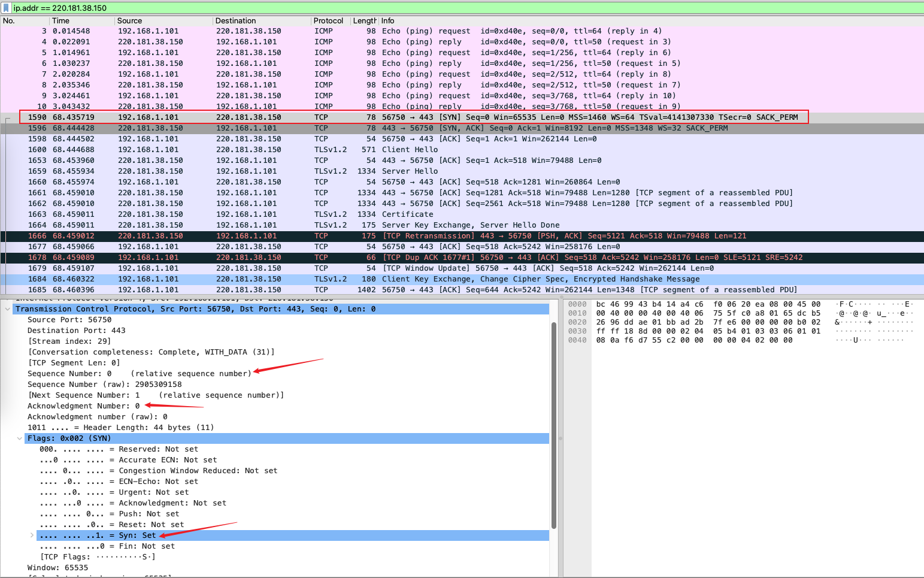
Task: Sort packets by the Protocol column header
Action: click(330, 20)
